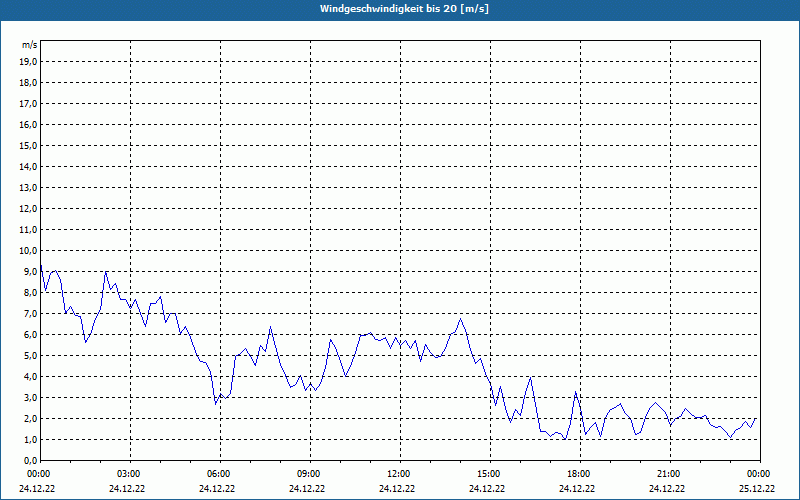Select the 18:00 time label
800x500 pixels.
[578, 474]
